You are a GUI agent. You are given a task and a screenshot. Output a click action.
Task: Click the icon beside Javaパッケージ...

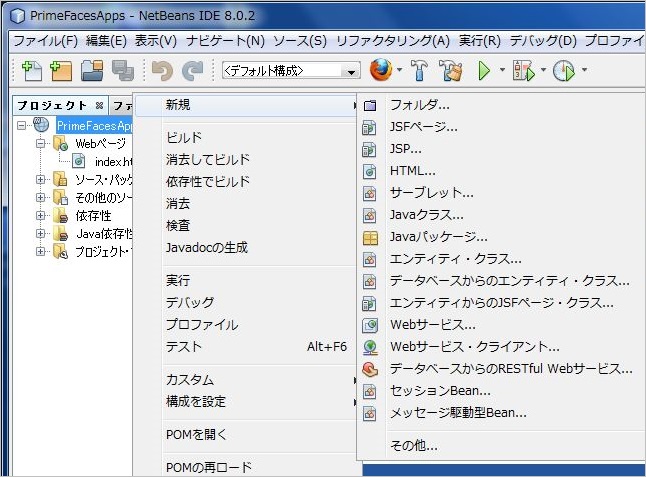coord(370,238)
